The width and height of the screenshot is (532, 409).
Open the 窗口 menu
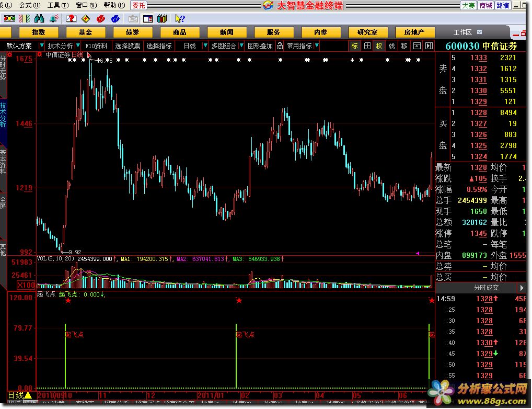click(x=86, y=5)
